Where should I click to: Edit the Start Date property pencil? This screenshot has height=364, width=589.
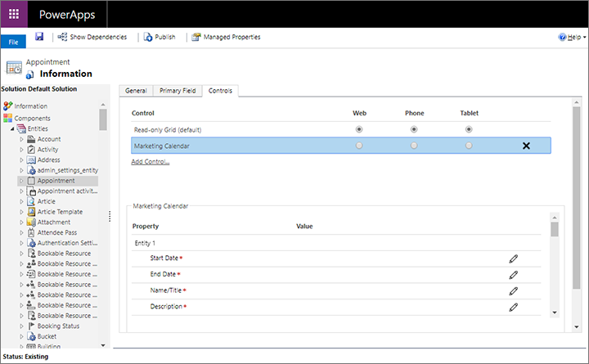(x=513, y=258)
